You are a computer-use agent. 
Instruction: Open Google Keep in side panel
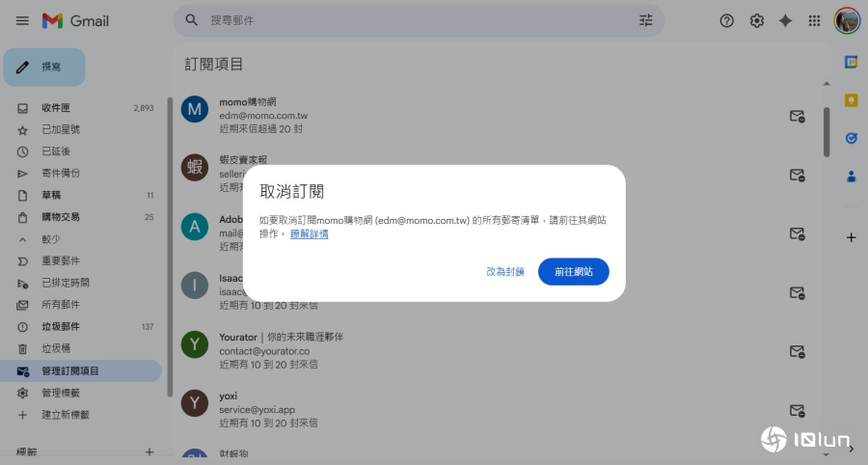(x=851, y=99)
